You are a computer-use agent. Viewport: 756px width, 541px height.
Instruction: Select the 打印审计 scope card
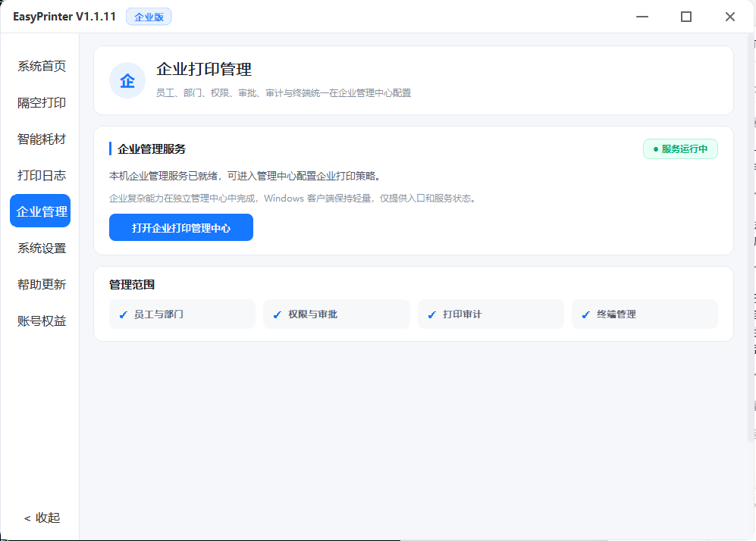coord(491,314)
